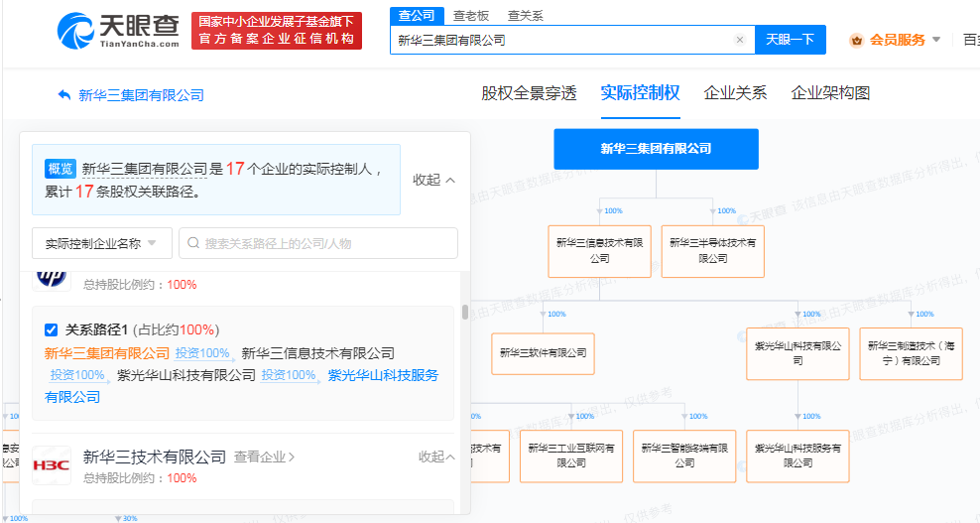Click the 会员服务 crown icon
Screen dimensions: 980x523
[x=856, y=40]
